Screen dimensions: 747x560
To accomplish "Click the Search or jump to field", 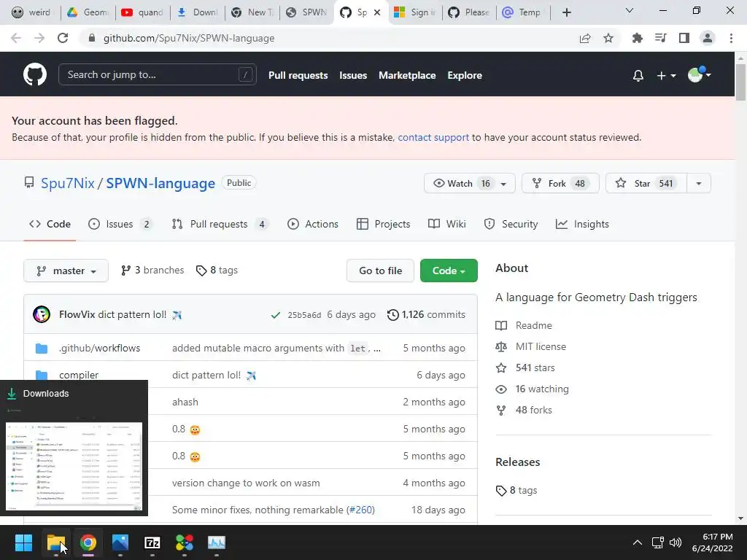I will coord(158,75).
